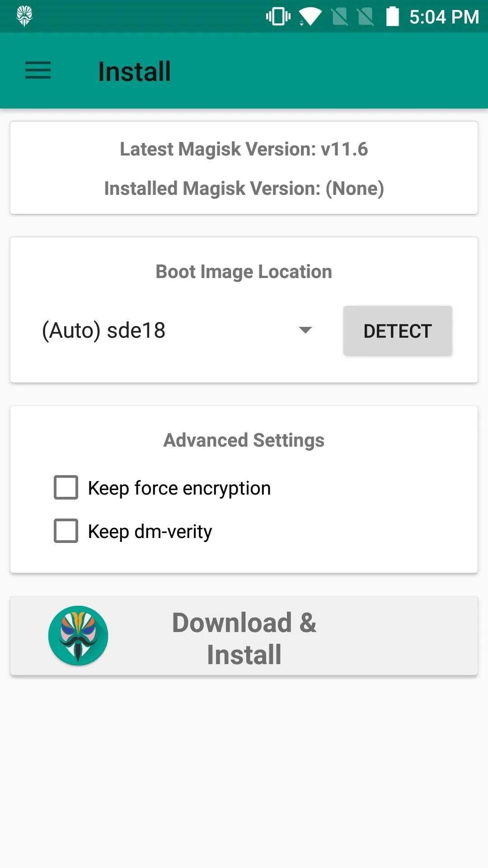Tap the second no-SIM card icon
This screenshot has width=488, height=868.
pos(366,17)
